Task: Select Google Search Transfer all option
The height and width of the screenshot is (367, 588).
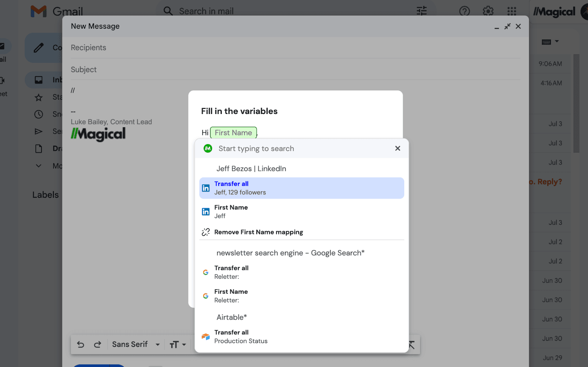Action: click(301, 272)
